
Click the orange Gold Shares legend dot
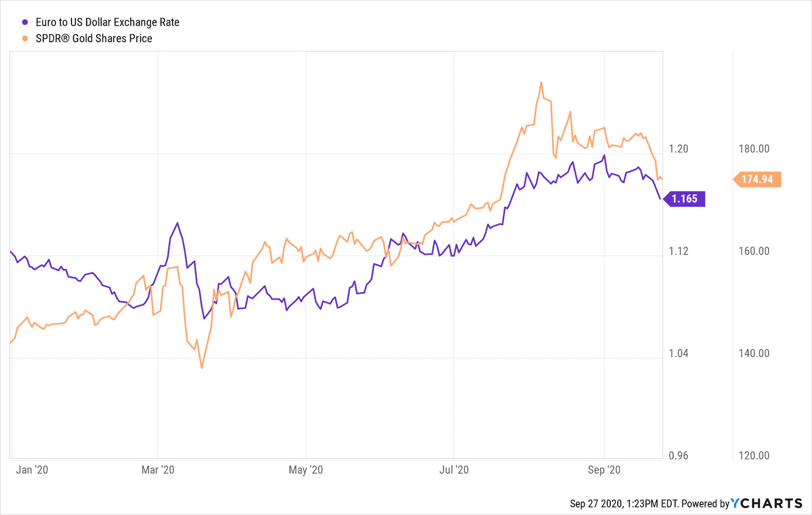(25, 38)
